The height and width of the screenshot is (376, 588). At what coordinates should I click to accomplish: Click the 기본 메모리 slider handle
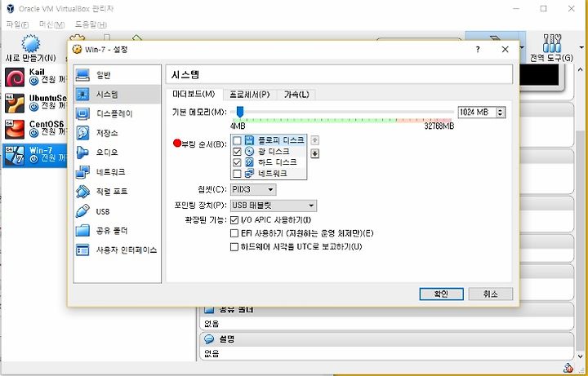click(240, 112)
